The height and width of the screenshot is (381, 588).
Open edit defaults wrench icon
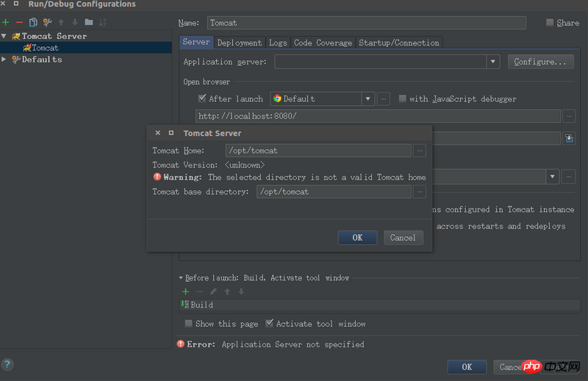click(x=47, y=23)
